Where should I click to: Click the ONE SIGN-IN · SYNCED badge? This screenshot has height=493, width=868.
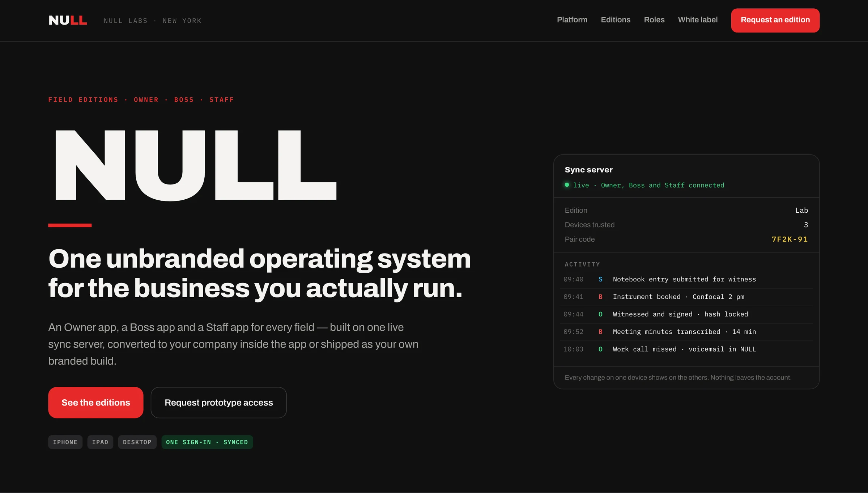point(207,442)
